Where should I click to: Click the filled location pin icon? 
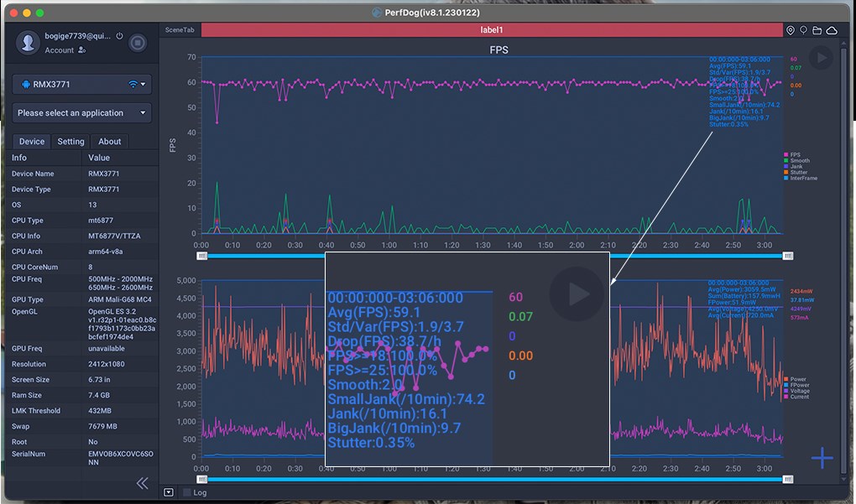pyautogui.click(x=790, y=30)
